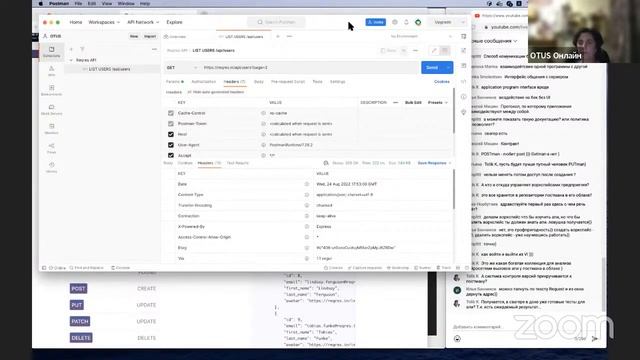This screenshot has height=360, width=640.
Task: Open the Flows sidebar panel
Action: [x=51, y=148]
